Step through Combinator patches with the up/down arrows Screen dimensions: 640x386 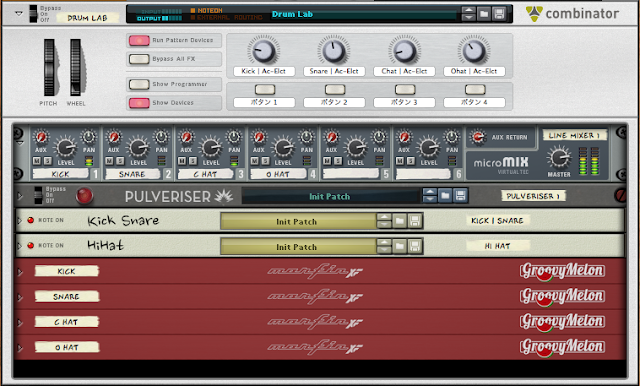[x=469, y=14]
